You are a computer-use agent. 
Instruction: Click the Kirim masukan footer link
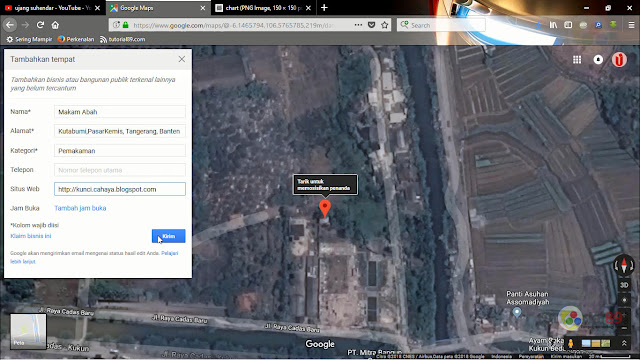pyautogui.click(x=566, y=356)
